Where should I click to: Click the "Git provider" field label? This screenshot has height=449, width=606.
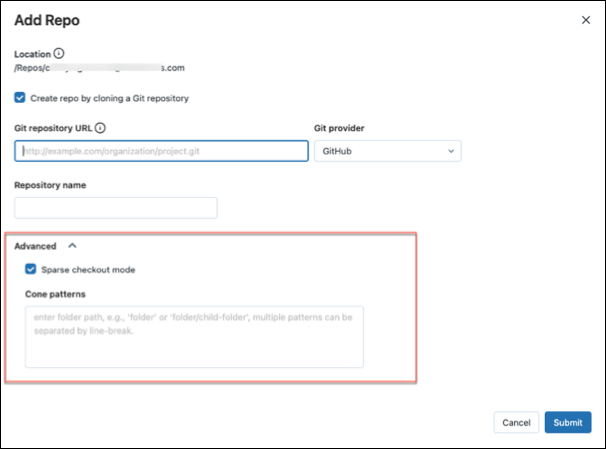(x=341, y=128)
